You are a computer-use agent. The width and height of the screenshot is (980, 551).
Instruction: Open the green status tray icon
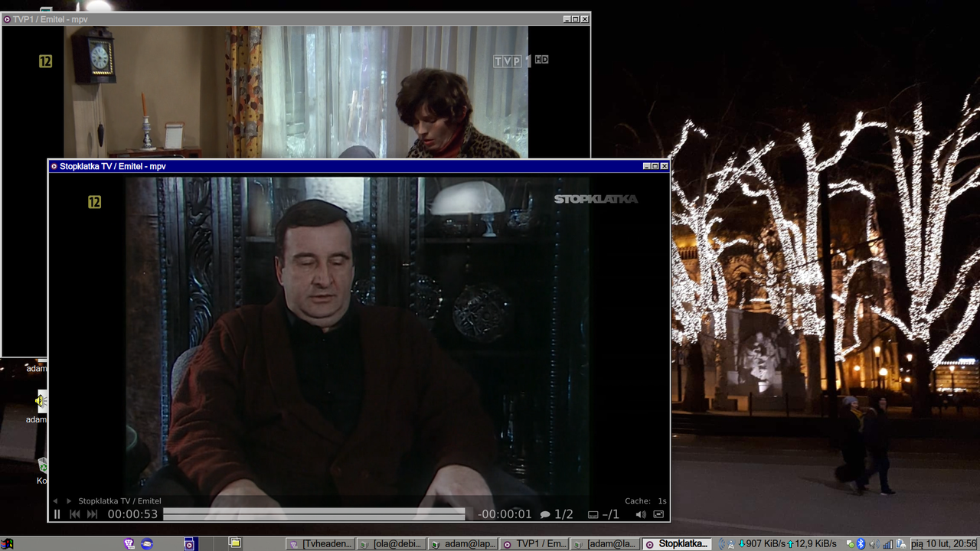click(x=850, y=544)
